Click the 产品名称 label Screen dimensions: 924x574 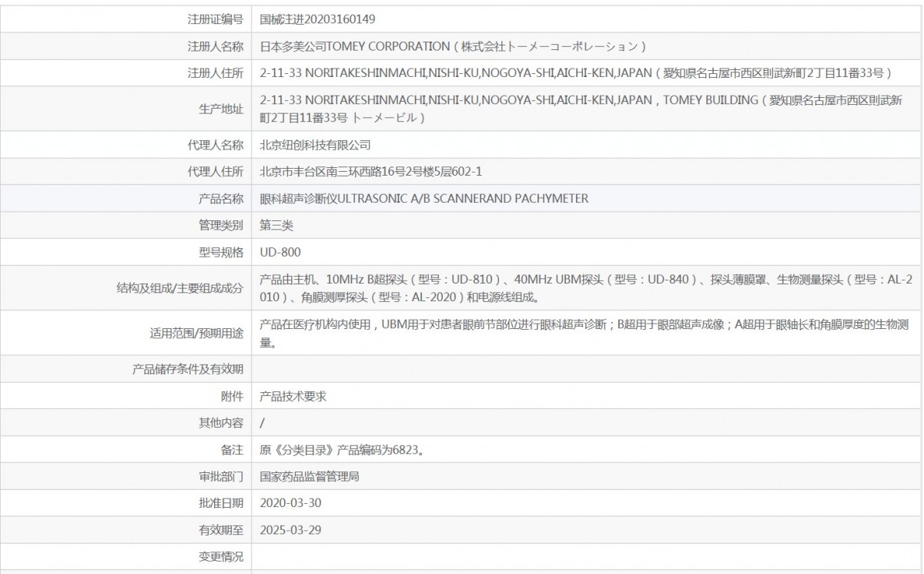(x=220, y=199)
